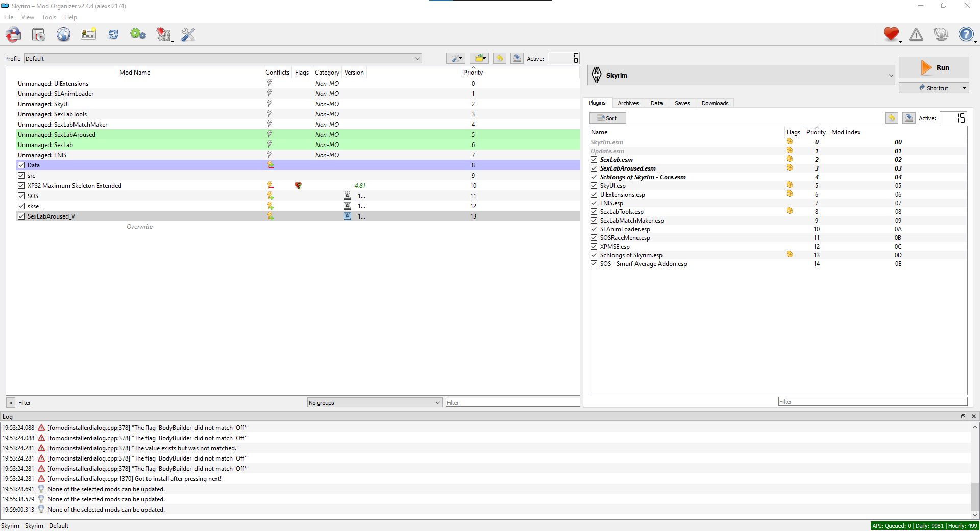Sort plugins by Mod Index column

pos(846,132)
